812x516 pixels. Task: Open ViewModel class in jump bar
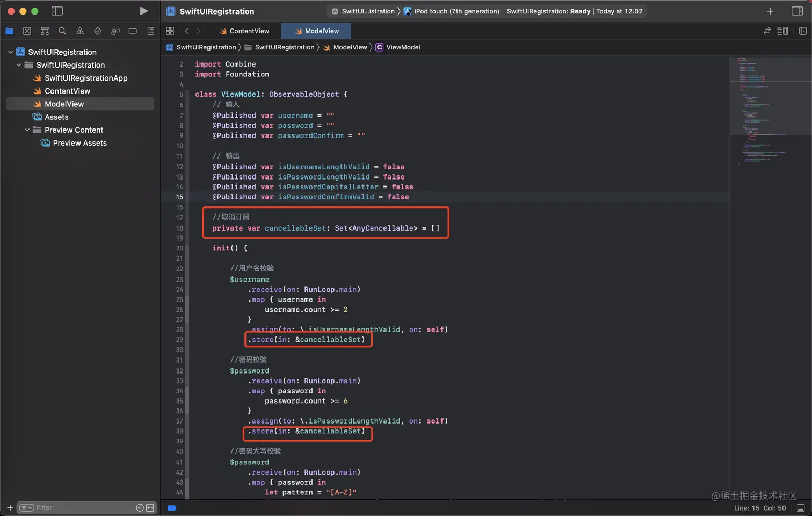(x=398, y=47)
